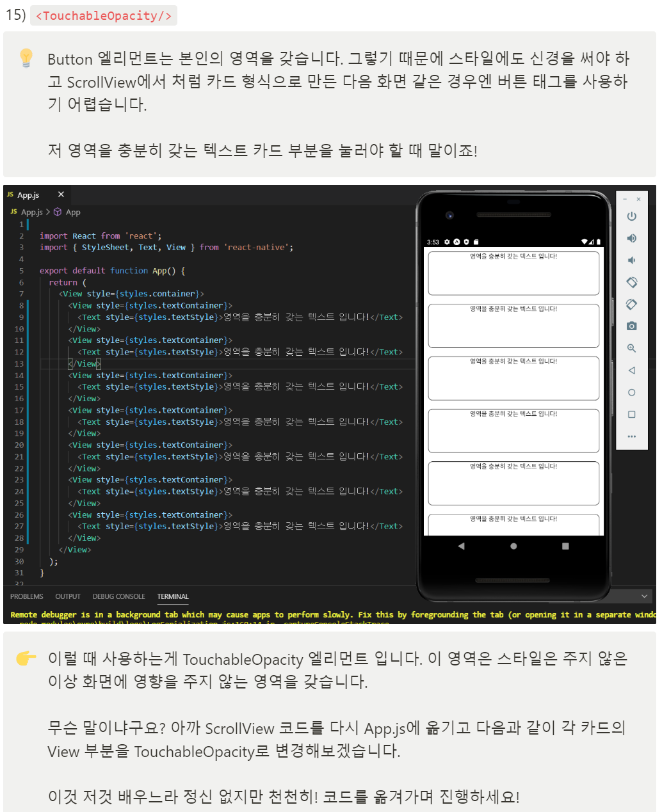The image size is (662, 812).
Task: Click the emulator power button icon
Action: click(631, 216)
